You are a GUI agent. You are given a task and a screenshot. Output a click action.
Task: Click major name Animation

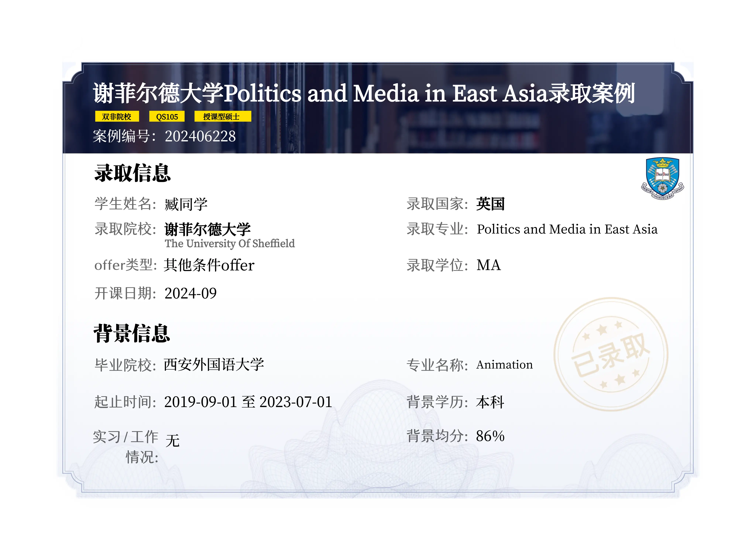click(x=504, y=365)
